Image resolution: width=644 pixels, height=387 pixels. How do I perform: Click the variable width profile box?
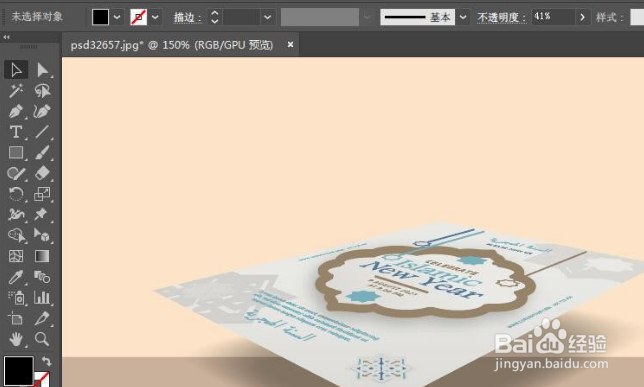tap(320, 17)
